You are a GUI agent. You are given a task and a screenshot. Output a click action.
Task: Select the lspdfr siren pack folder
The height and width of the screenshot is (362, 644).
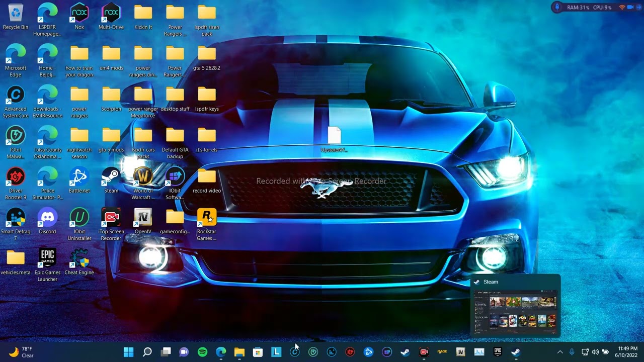(x=207, y=20)
